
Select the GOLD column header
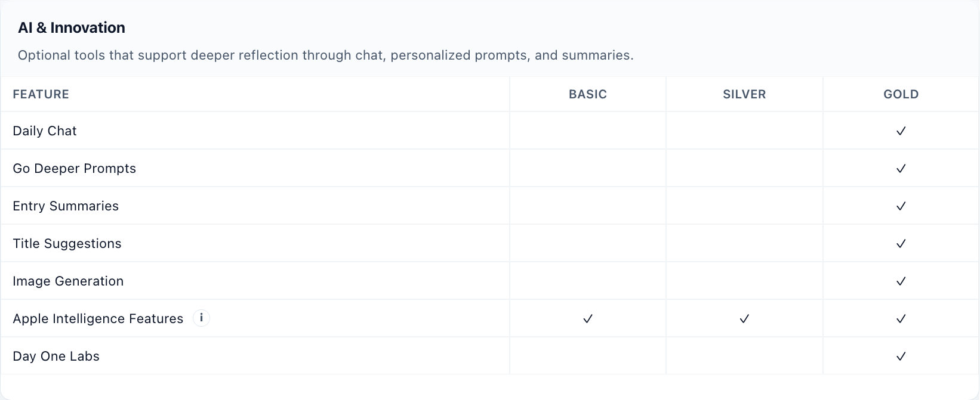[x=901, y=94]
